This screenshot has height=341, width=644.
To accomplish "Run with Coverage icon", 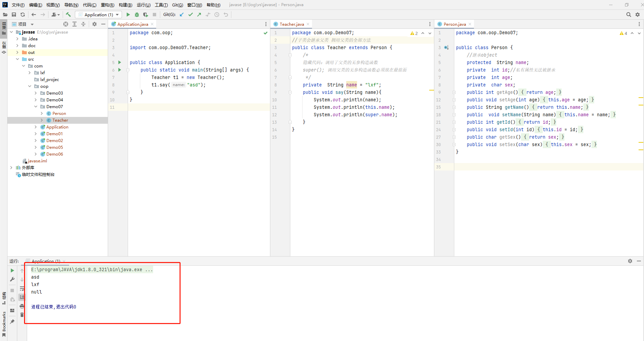I will pyautogui.click(x=146, y=15).
